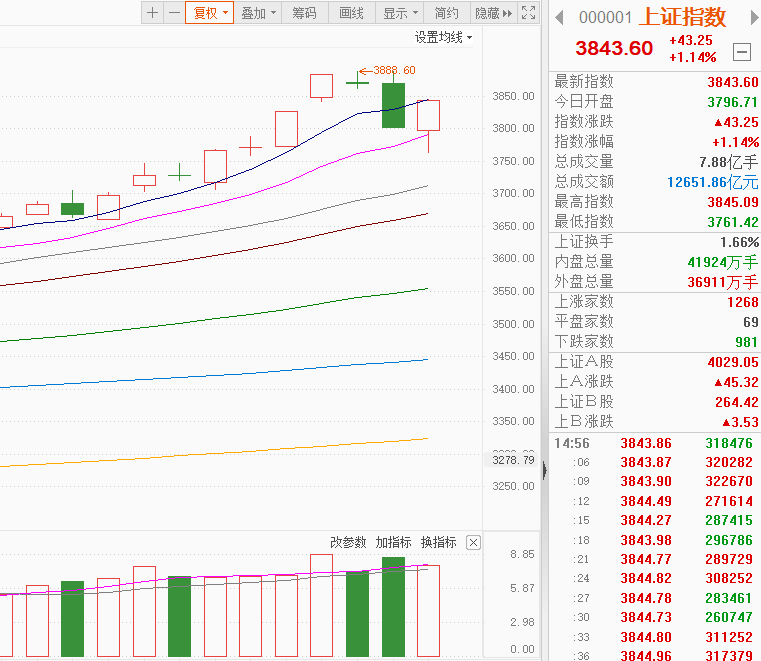The image size is (761, 661).
Task: Select the 最高指数 3845.09 row
Action: tap(656, 202)
